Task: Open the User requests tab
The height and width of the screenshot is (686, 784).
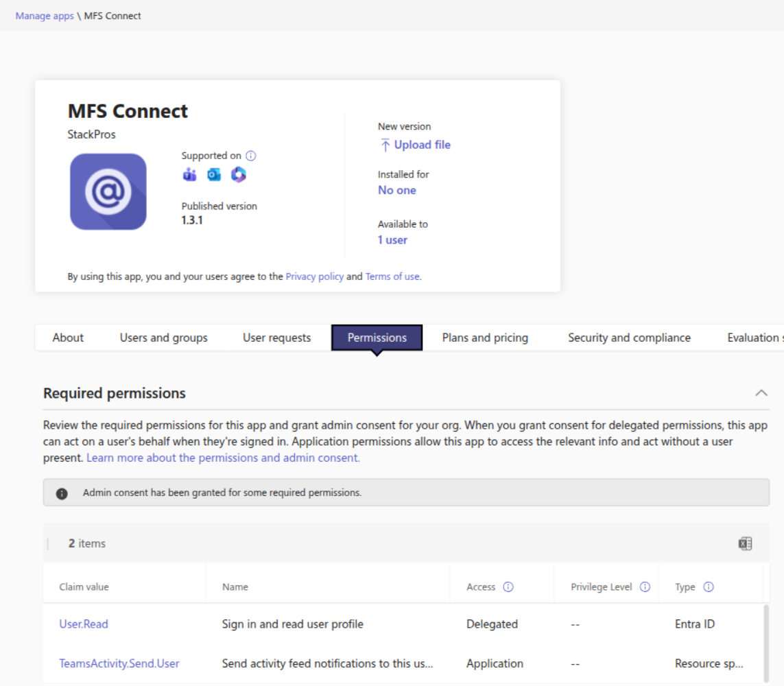Action: 276,338
